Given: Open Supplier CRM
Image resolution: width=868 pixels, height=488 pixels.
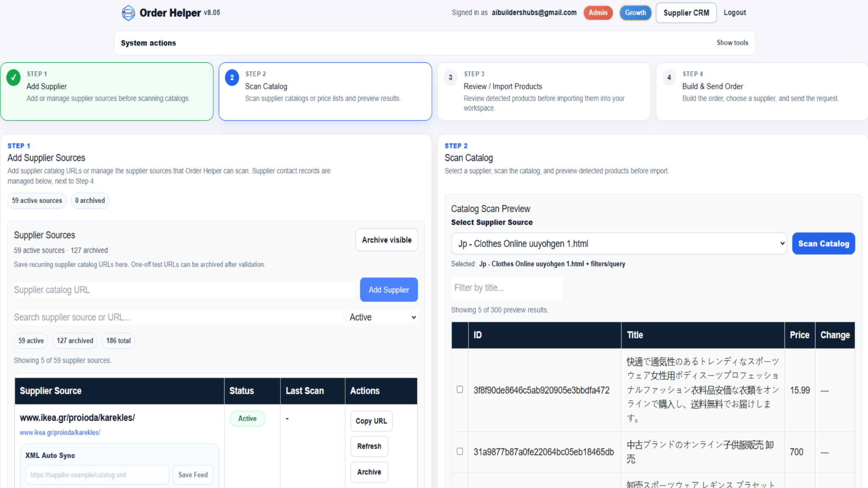Looking at the screenshot, I should (686, 13).
